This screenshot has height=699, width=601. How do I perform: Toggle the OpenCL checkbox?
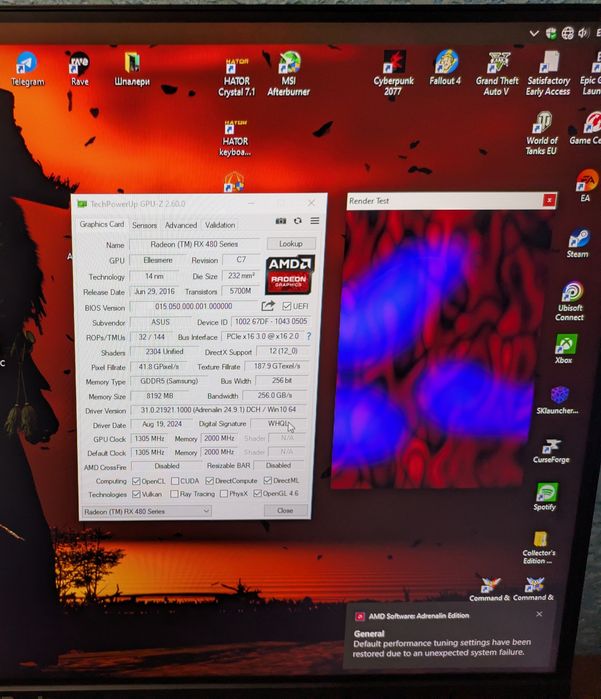[136, 481]
